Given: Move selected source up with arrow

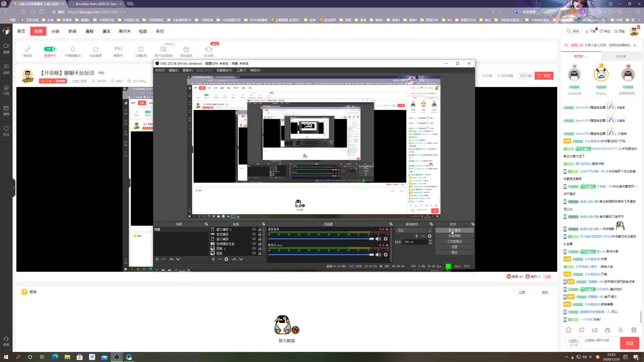Looking at the screenshot, I should click(234, 259).
